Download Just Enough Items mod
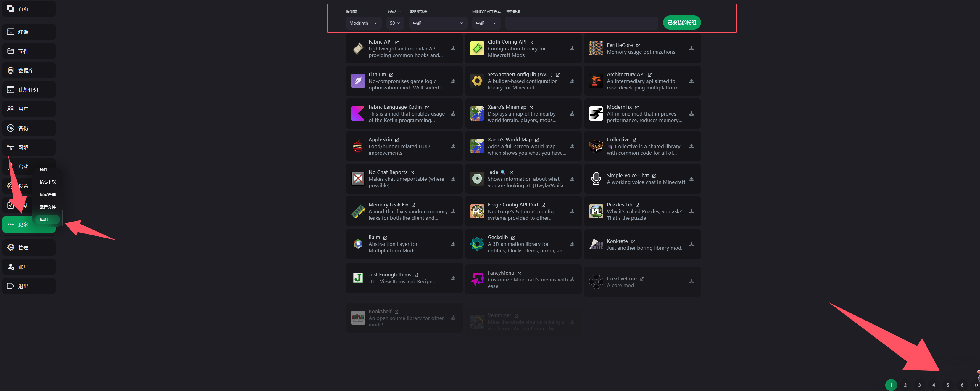Screen dimensions: 980x391 453,278
